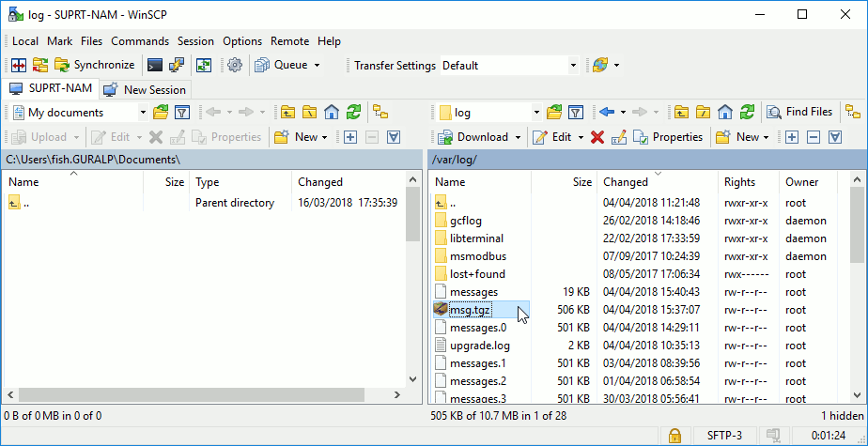Click the remote Edit button

point(552,137)
